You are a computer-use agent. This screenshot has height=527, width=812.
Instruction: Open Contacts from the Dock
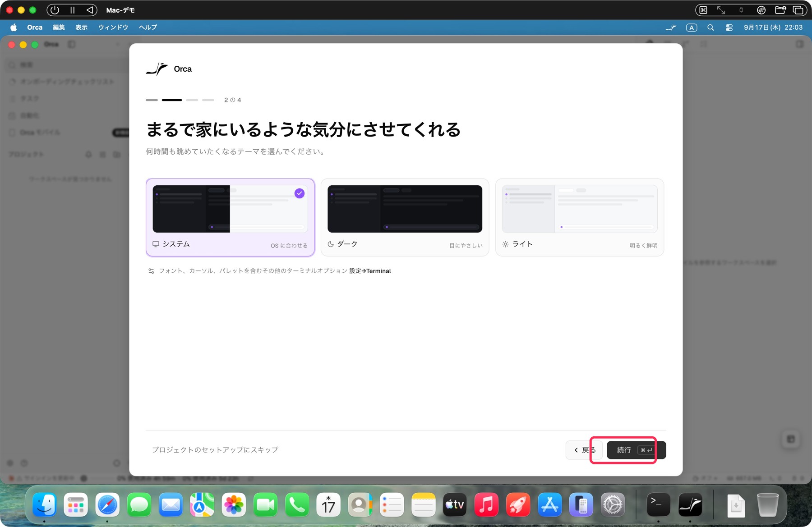[360, 504]
